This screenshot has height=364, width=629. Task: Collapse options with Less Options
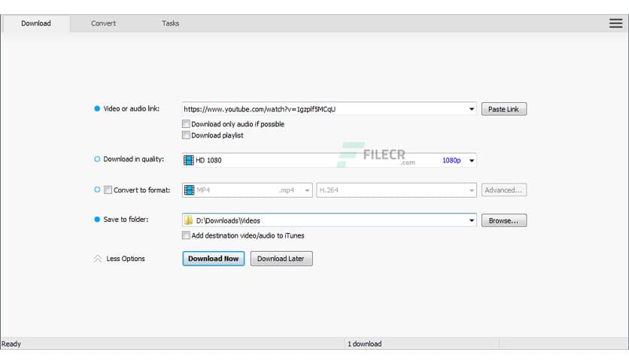[125, 259]
